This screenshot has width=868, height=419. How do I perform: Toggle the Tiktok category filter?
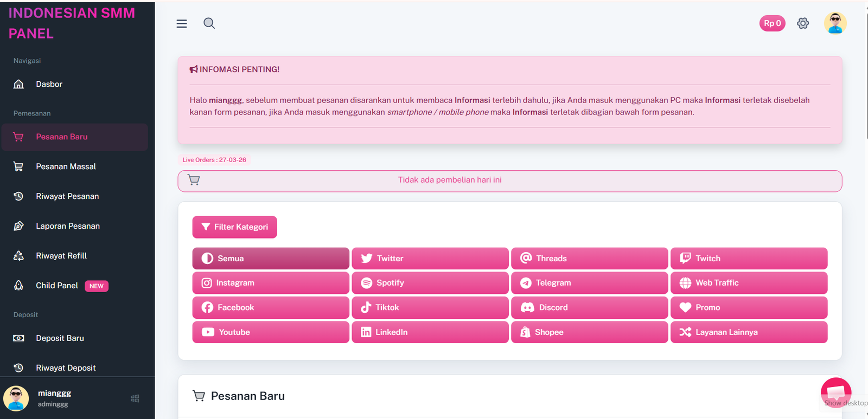pyautogui.click(x=430, y=307)
